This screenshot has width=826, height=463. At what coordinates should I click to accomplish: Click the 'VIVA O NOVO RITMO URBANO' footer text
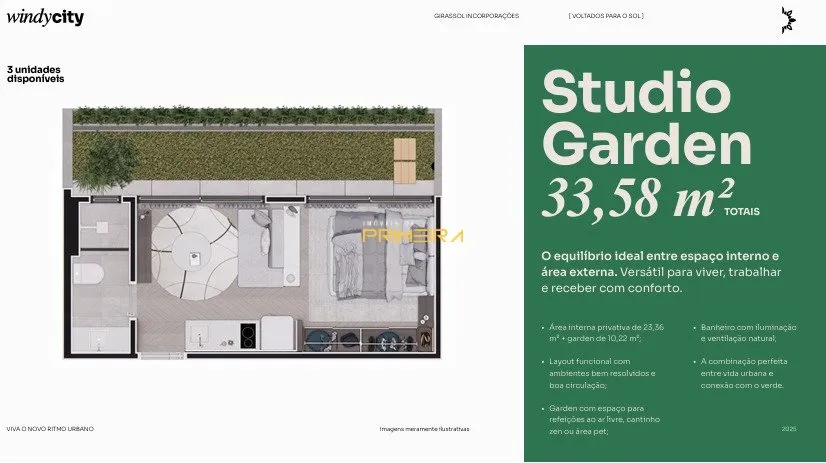pyautogui.click(x=50, y=429)
